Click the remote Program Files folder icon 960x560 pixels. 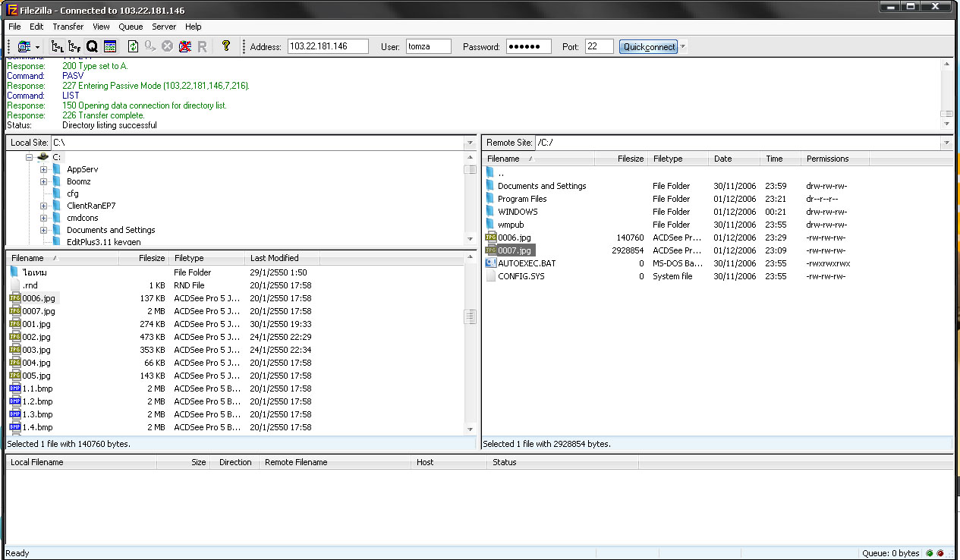click(x=490, y=199)
